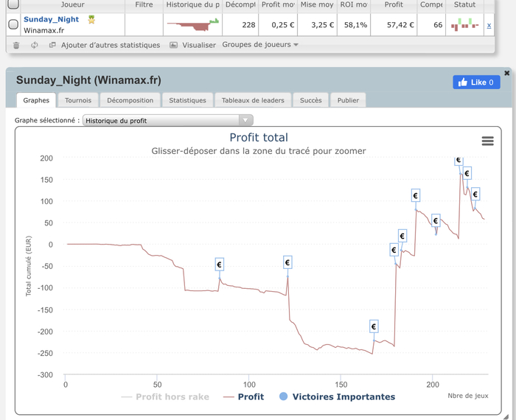Click the Statut column header
This screenshot has height=420, width=516.
click(464, 4)
